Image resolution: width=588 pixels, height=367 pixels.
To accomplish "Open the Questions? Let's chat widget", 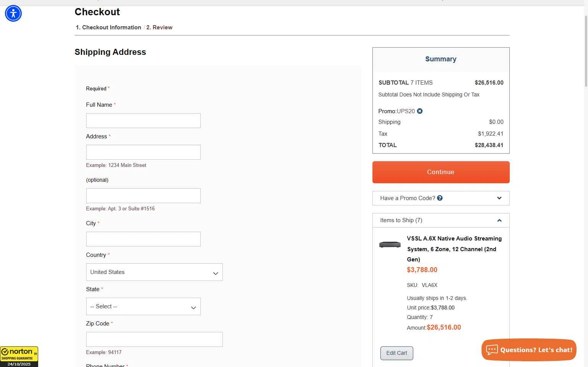I will pyautogui.click(x=529, y=350).
